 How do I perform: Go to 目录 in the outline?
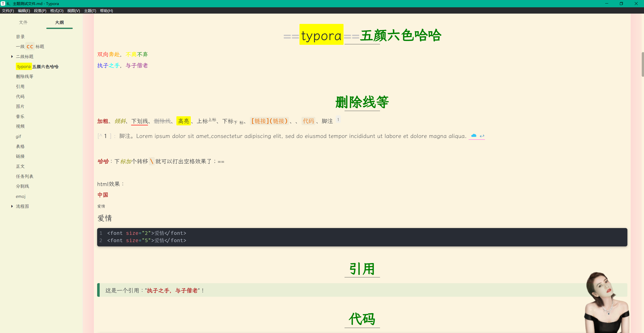[20, 37]
